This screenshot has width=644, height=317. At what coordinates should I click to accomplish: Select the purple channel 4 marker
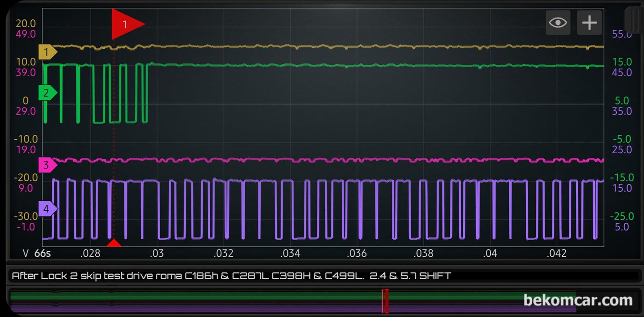(x=47, y=209)
